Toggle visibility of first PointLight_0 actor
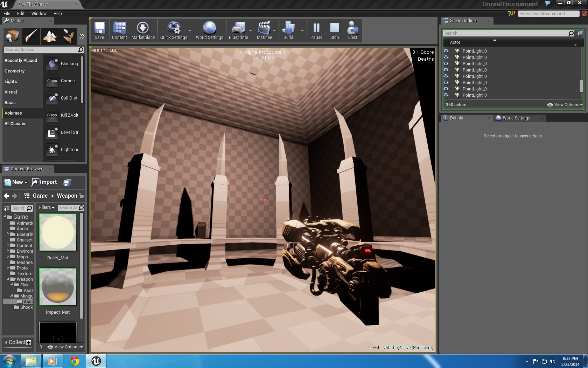The height and width of the screenshot is (368, 588). (446, 51)
